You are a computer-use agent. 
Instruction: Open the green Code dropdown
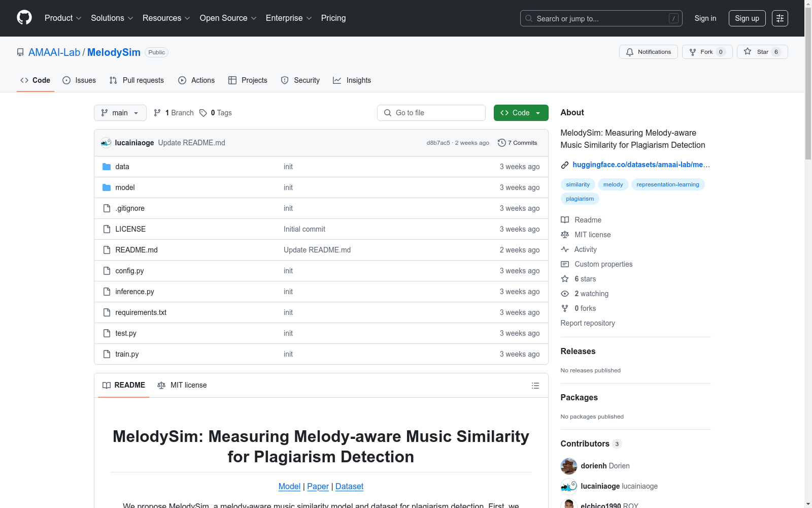521,113
